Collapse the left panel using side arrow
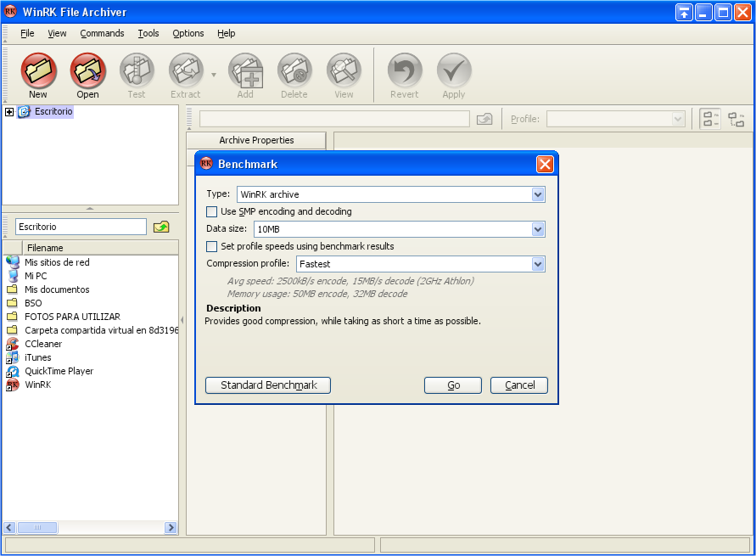The height and width of the screenshot is (556, 756). tap(182, 320)
